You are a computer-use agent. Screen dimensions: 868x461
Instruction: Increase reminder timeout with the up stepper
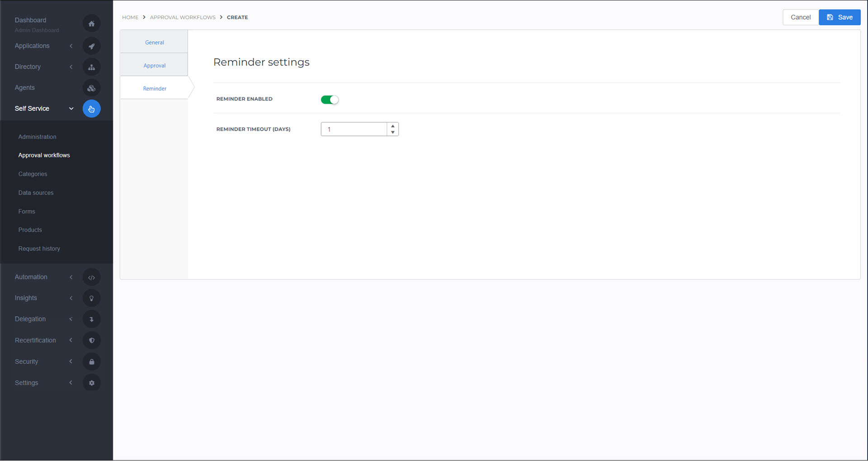(x=392, y=126)
